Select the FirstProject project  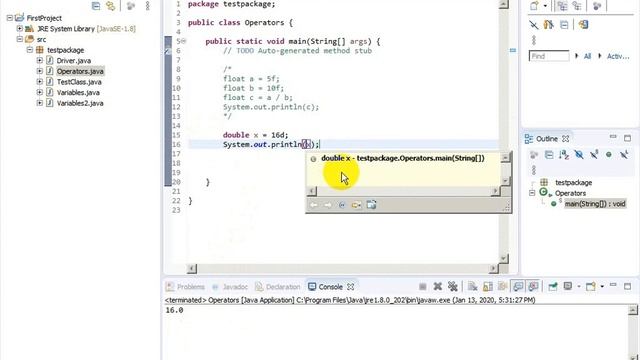click(x=44, y=18)
